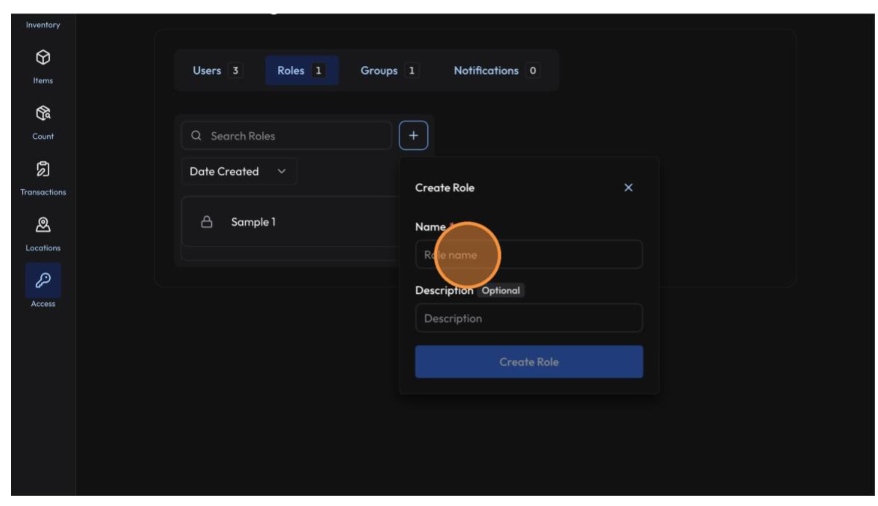Viewport: 878px width, 506px height.
Task: Click the Name field label
Action: pyautogui.click(x=430, y=227)
